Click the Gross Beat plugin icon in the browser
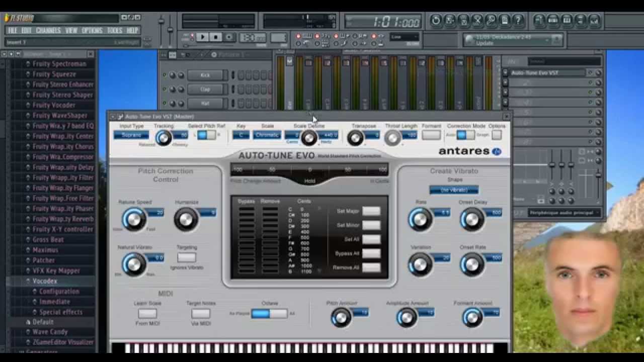Image resolution: width=644 pixels, height=362 pixels. click(x=28, y=240)
